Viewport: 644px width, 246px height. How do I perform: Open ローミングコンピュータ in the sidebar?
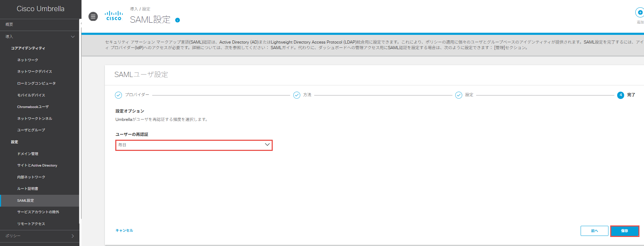36,83
